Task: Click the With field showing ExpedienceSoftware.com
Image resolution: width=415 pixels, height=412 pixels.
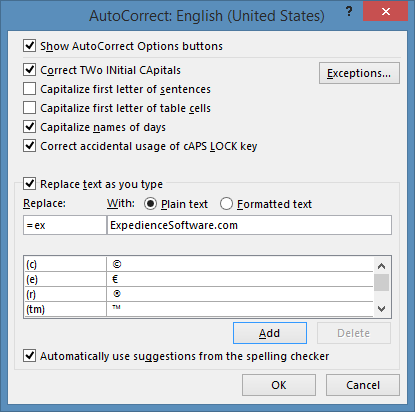Action: (249, 225)
